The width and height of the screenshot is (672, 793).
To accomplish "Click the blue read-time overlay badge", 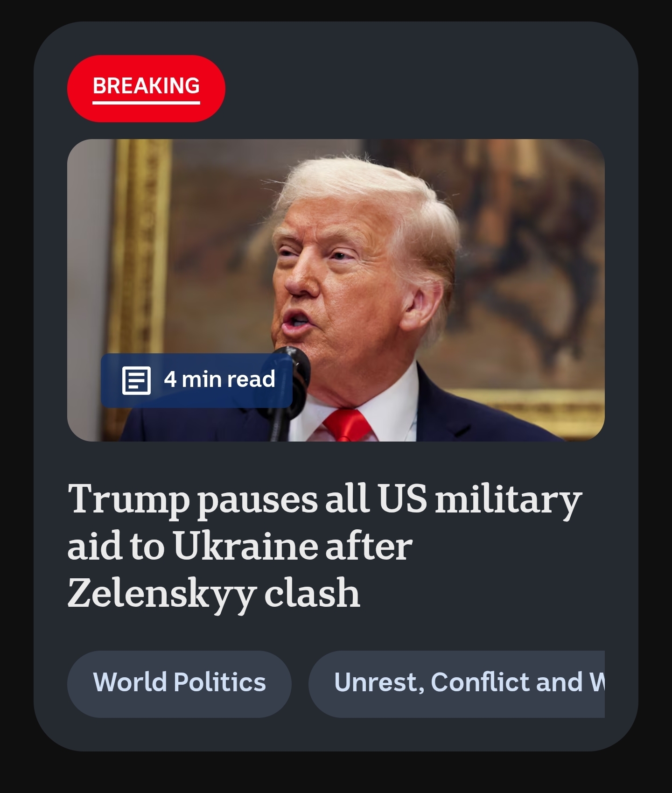I will click(x=196, y=380).
